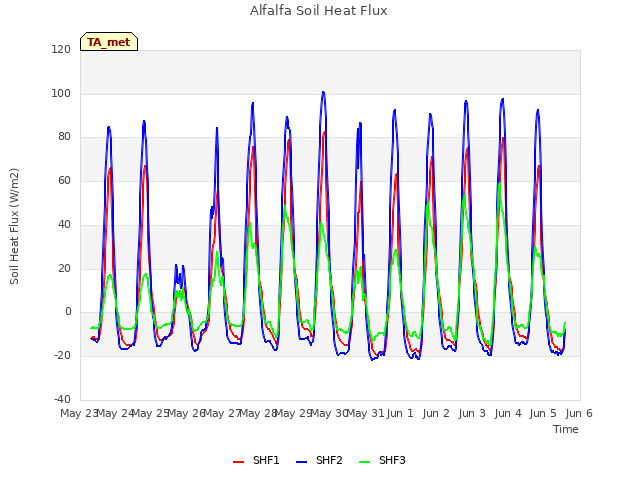Click the x-axis label May 23

(x=80, y=413)
